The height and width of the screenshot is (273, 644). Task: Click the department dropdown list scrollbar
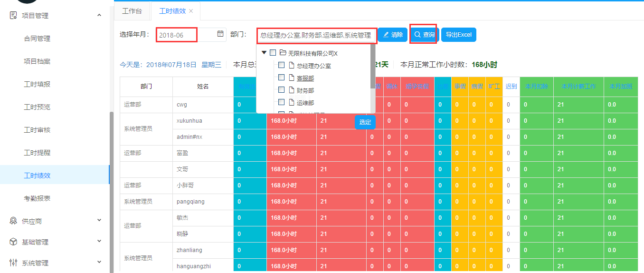click(373, 67)
